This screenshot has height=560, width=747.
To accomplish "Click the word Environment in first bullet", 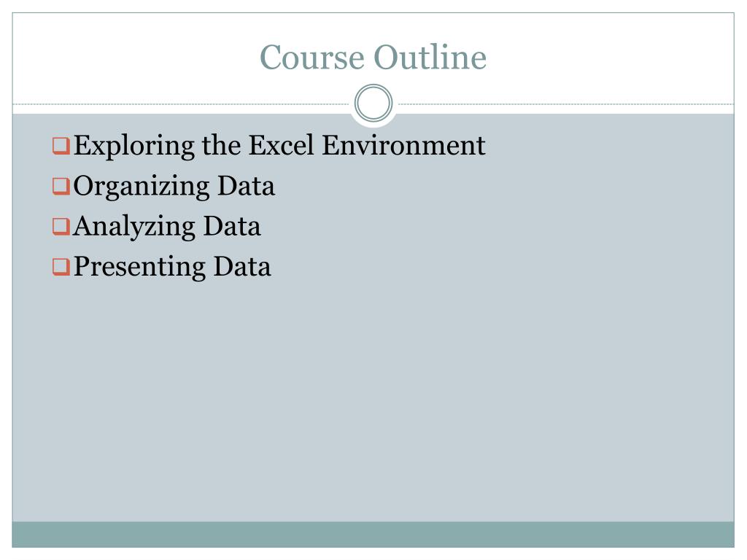I will [x=403, y=145].
